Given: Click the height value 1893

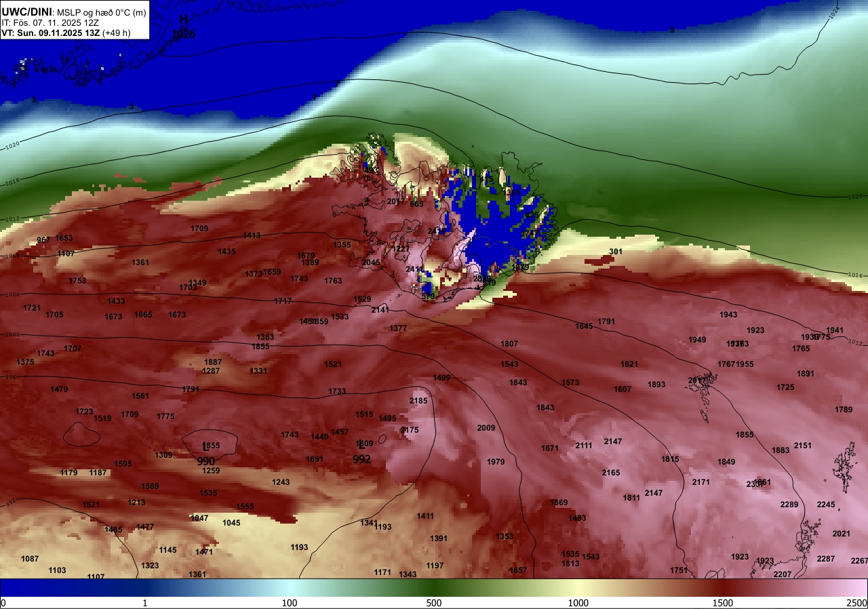Looking at the screenshot, I should 656,385.
